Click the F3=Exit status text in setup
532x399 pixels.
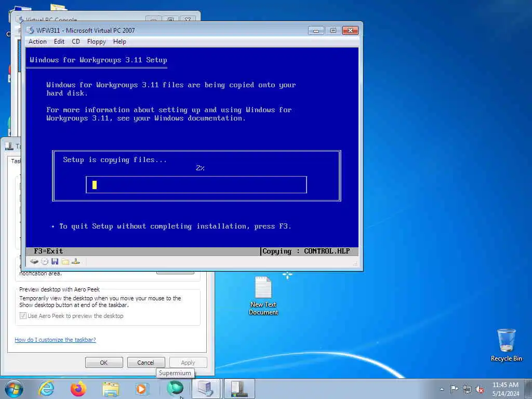48,251
